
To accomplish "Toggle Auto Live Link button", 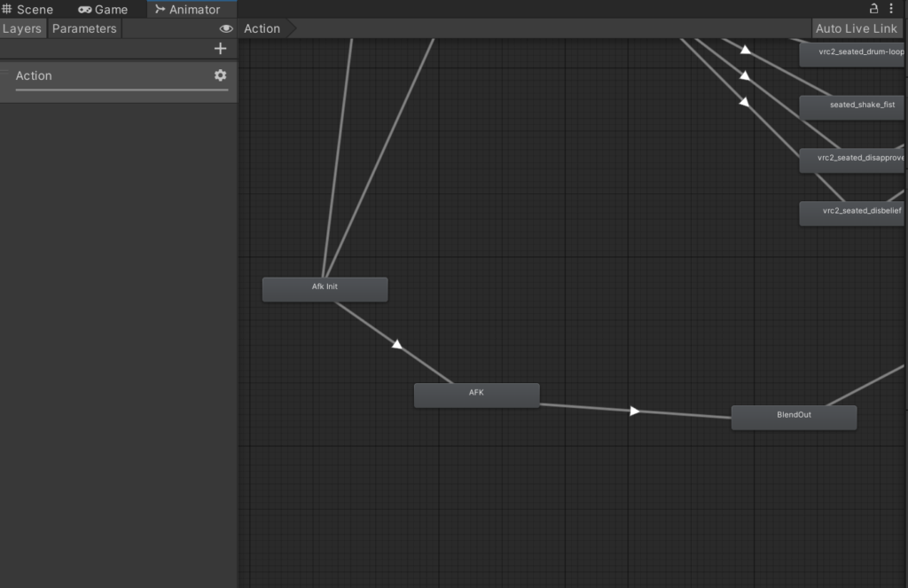I will tap(857, 28).
